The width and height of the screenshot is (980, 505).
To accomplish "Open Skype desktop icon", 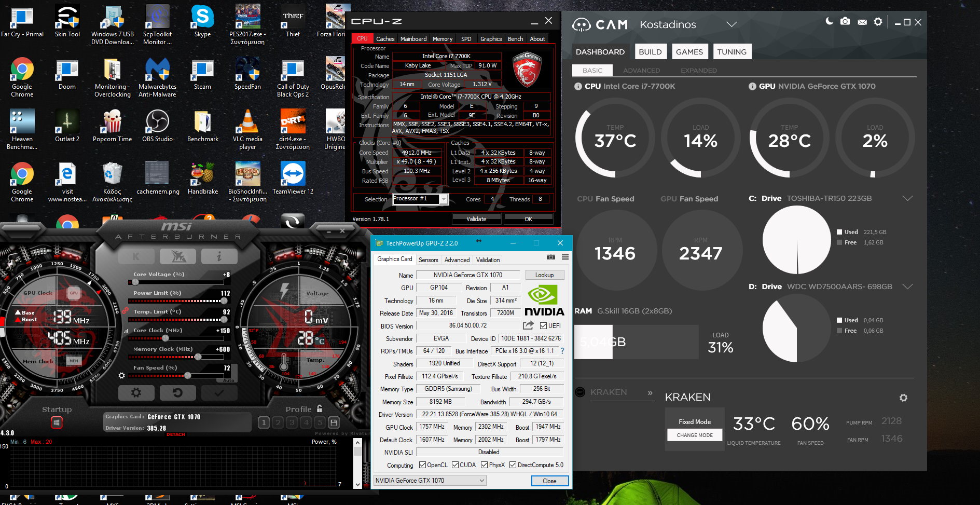I will pos(202,22).
